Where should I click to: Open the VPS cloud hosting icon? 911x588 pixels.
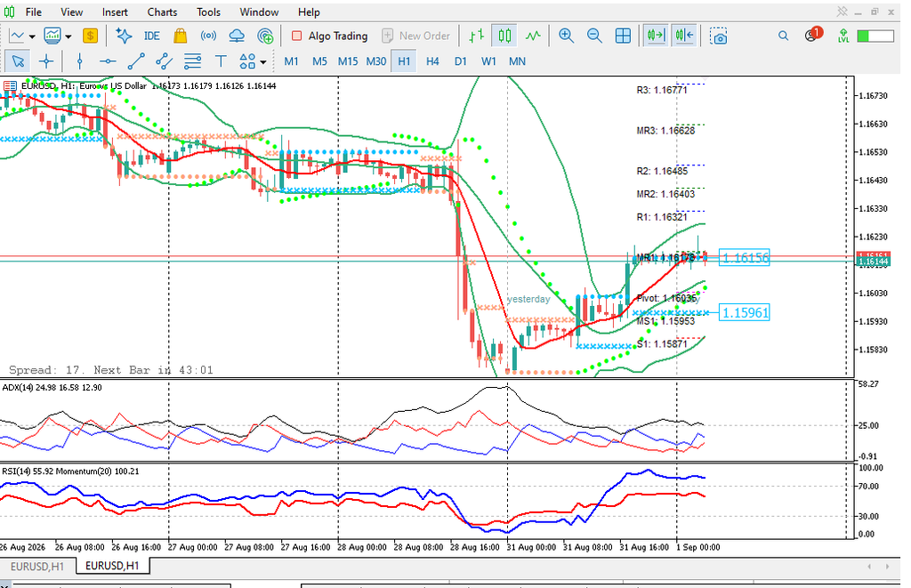click(237, 36)
